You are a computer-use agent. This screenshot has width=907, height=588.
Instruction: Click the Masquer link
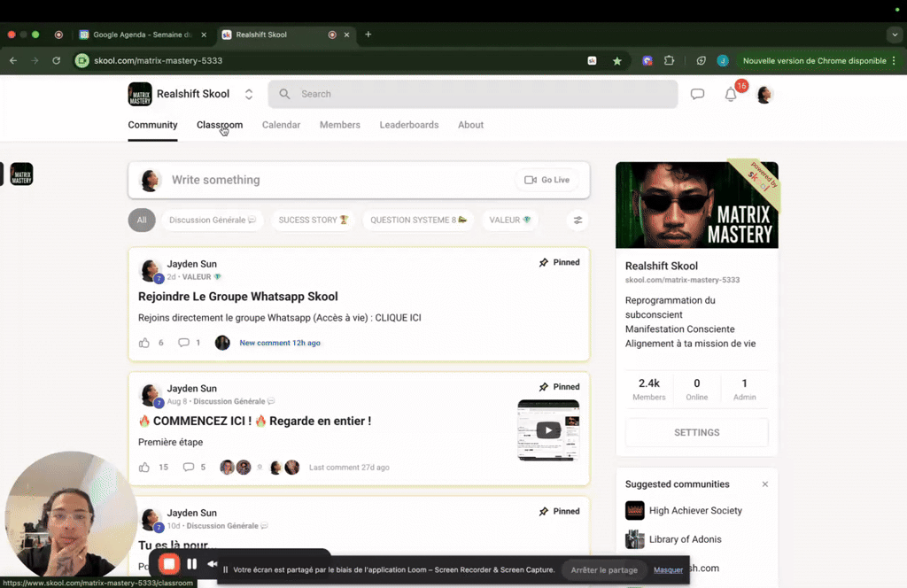tap(668, 570)
